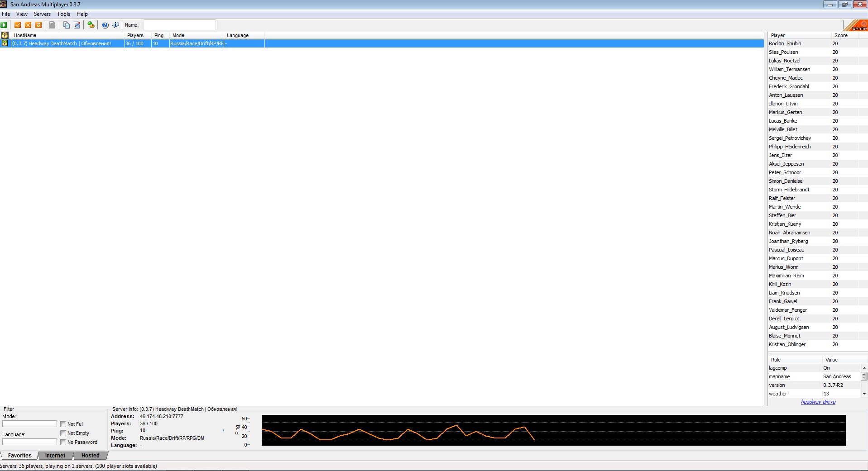868x471 pixels.
Task: Sort servers by the HostName column header
Action: [68, 35]
